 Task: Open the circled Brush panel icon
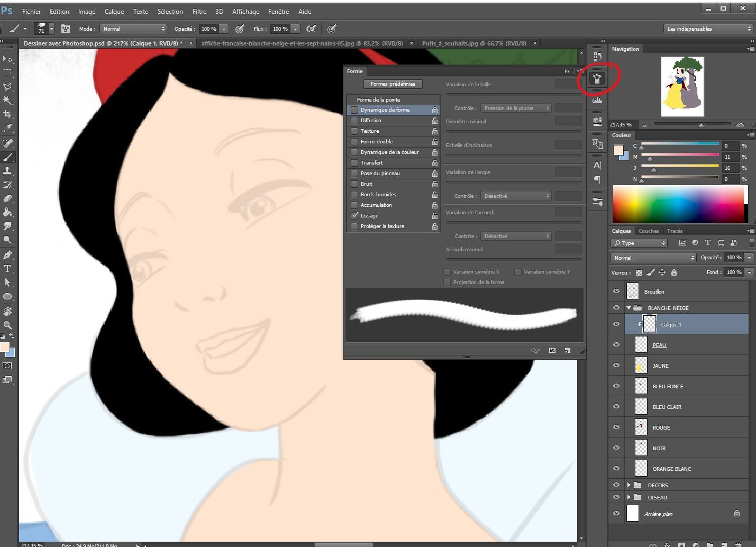(x=597, y=79)
